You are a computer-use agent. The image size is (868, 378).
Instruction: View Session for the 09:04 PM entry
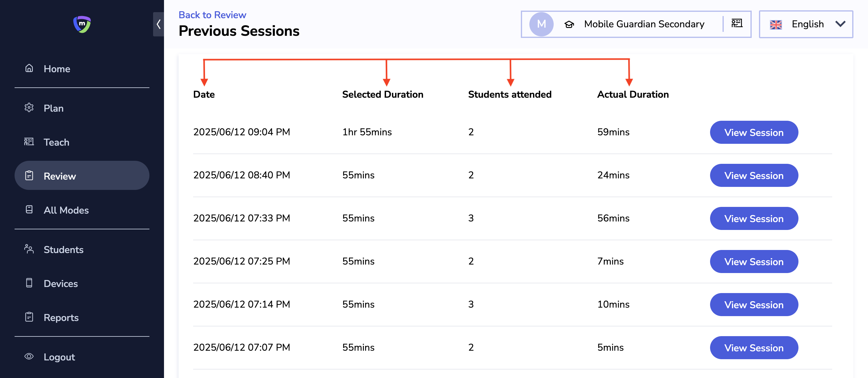tap(754, 132)
